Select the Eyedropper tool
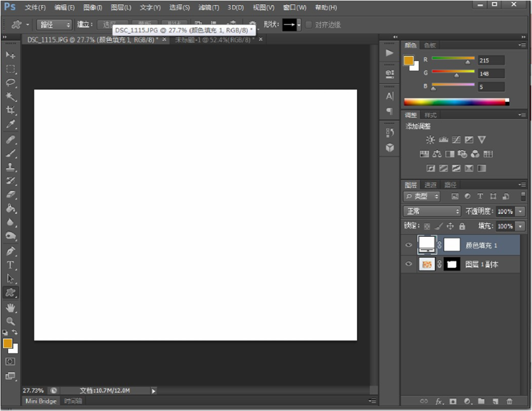Viewport: 532px width, 411px height. (x=11, y=124)
